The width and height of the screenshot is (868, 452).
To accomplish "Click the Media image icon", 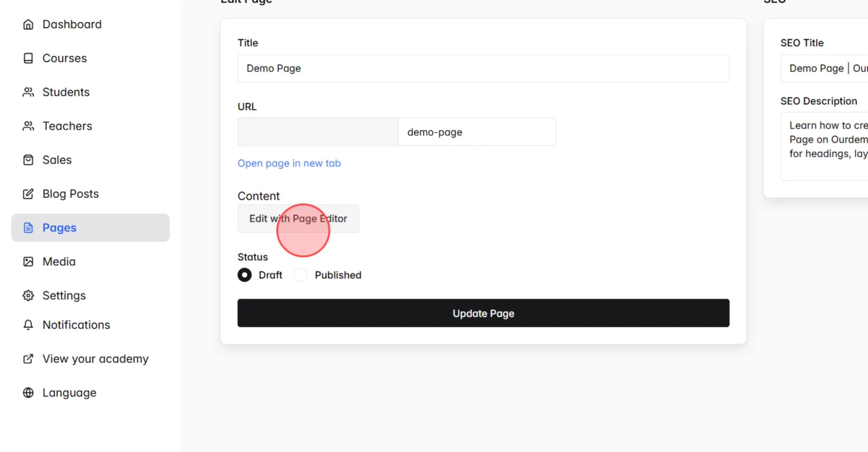I will [x=28, y=262].
